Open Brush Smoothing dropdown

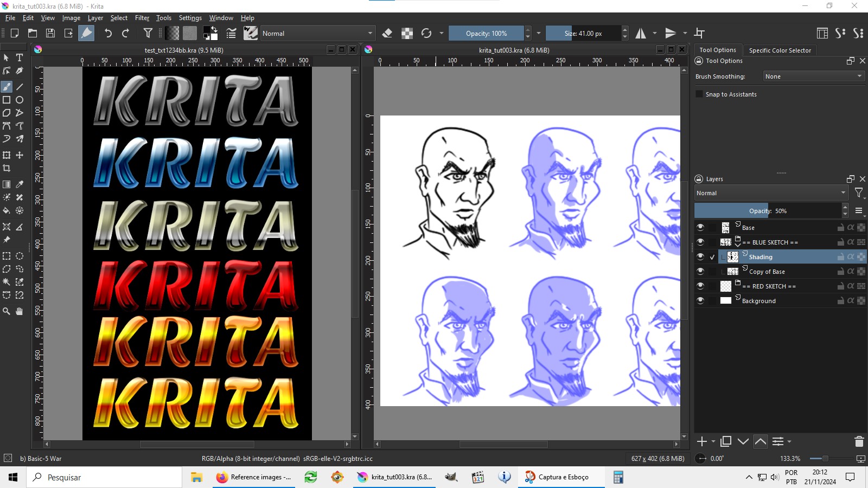(x=813, y=76)
